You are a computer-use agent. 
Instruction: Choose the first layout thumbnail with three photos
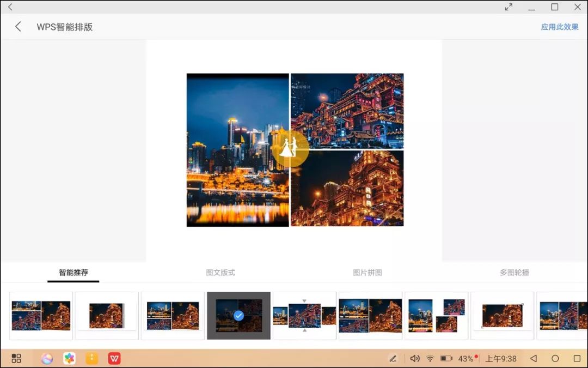click(x=41, y=316)
